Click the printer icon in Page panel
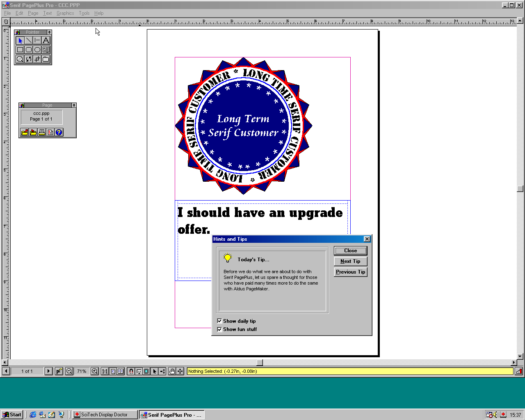This screenshot has width=525, height=420. click(x=42, y=132)
